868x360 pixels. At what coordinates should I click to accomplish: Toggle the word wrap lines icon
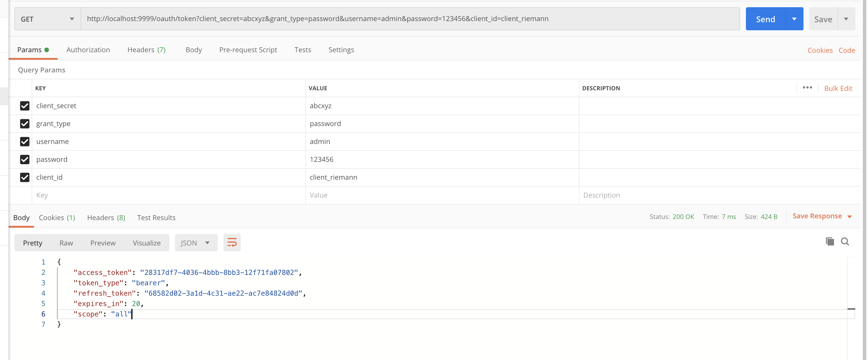(232, 243)
